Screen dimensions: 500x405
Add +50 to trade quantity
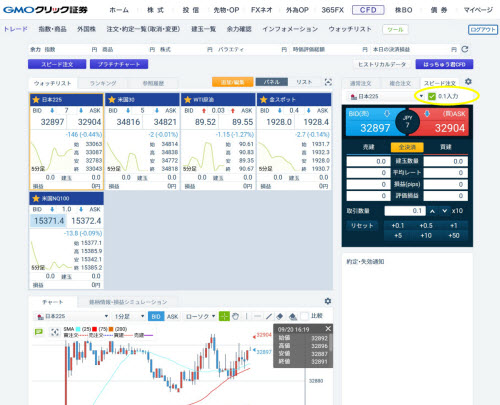(x=454, y=236)
